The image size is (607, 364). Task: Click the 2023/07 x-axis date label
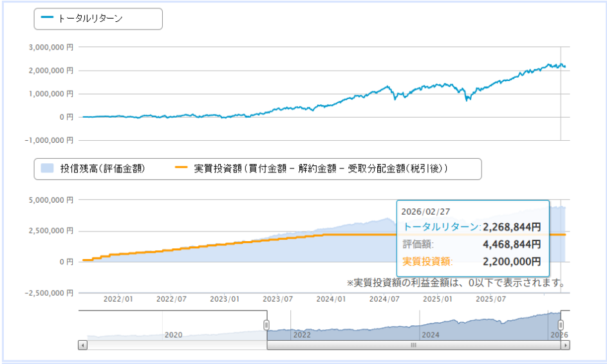coord(279,299)
